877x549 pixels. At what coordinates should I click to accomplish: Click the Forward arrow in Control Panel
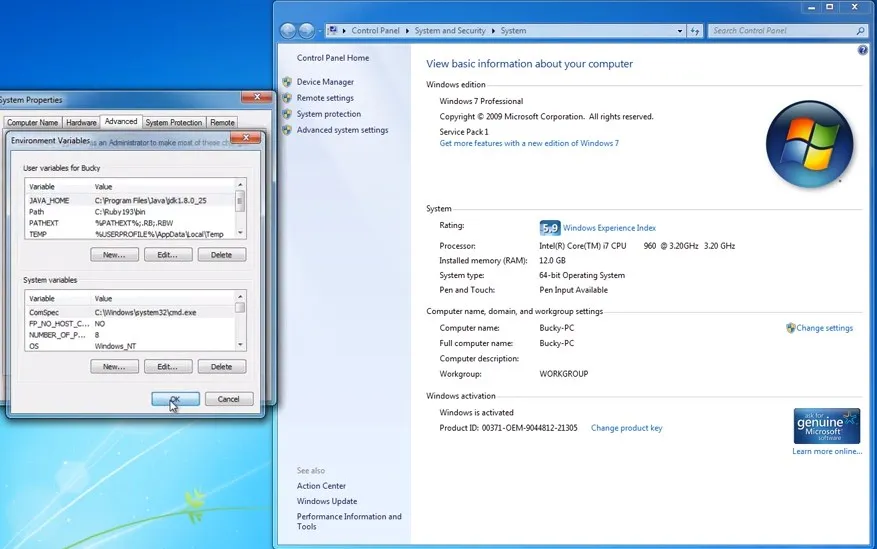(x=307, y=31)
